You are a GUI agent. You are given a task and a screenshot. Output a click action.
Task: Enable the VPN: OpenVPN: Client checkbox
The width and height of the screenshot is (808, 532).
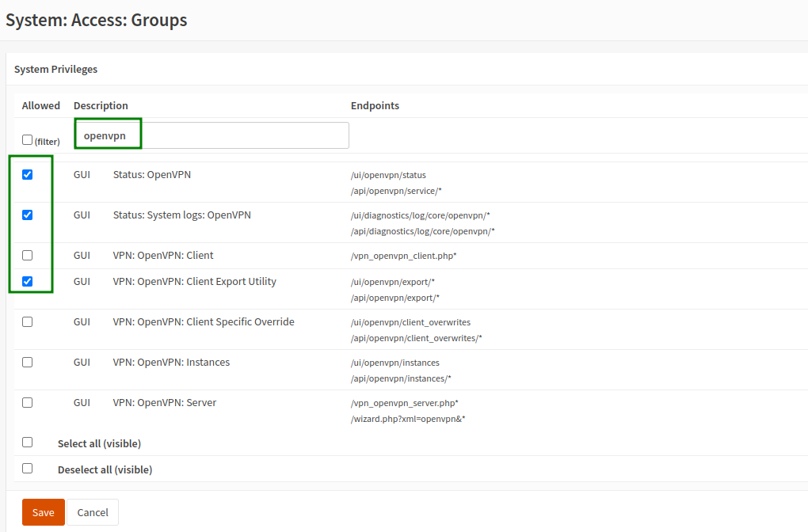27,256
